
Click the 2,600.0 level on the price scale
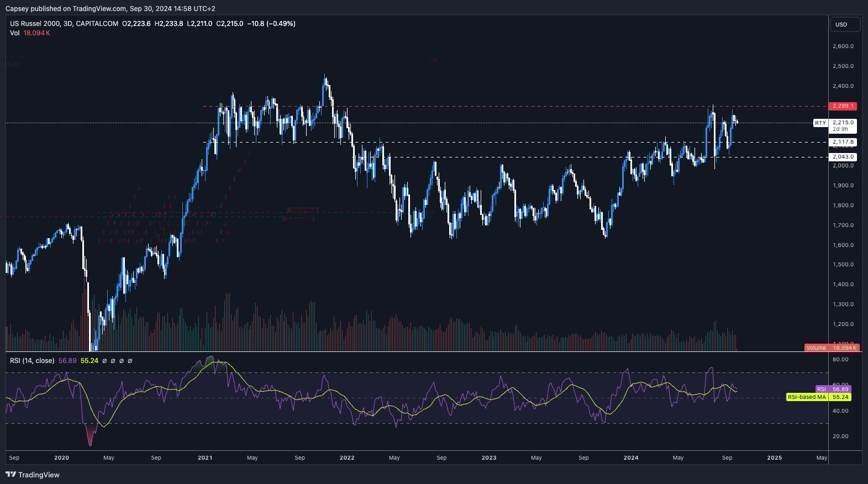[x=843, y=46]
